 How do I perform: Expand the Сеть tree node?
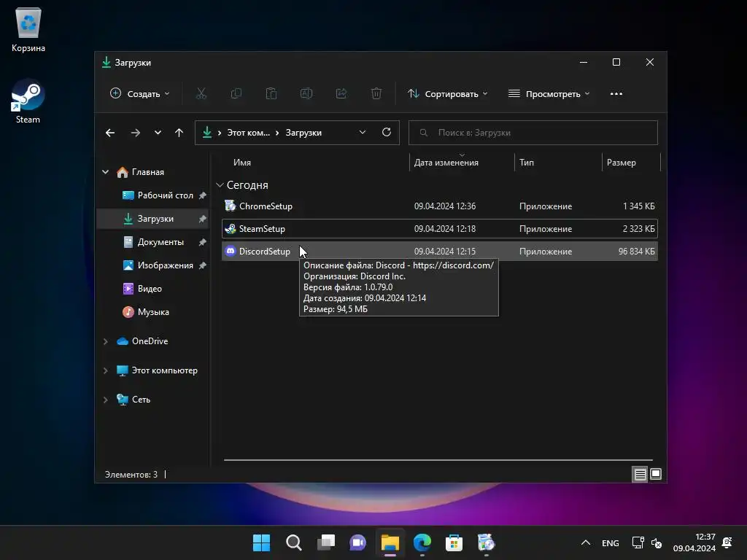[x=105, y=400]
